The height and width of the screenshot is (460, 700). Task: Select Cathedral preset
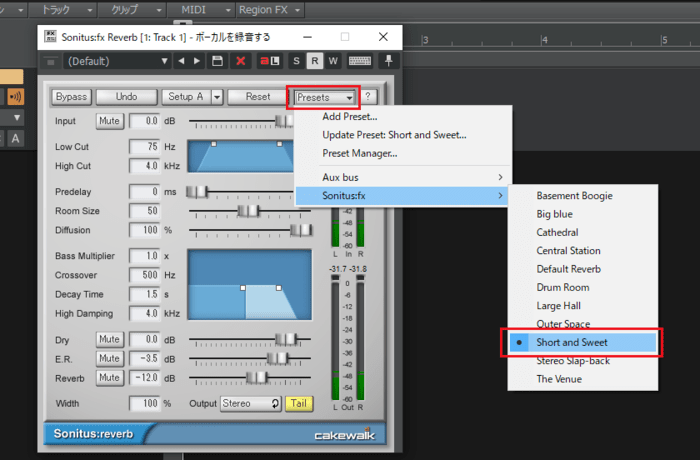pyautogui.click(x=583, y=232)
